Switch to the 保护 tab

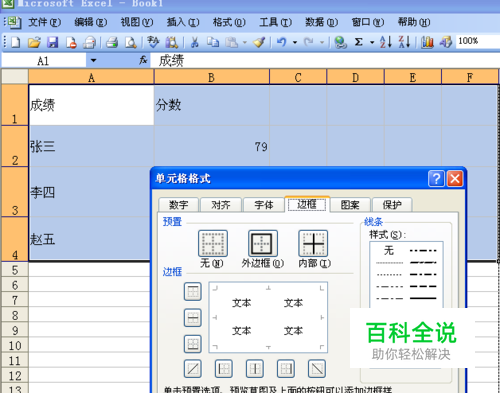(392, 205)
